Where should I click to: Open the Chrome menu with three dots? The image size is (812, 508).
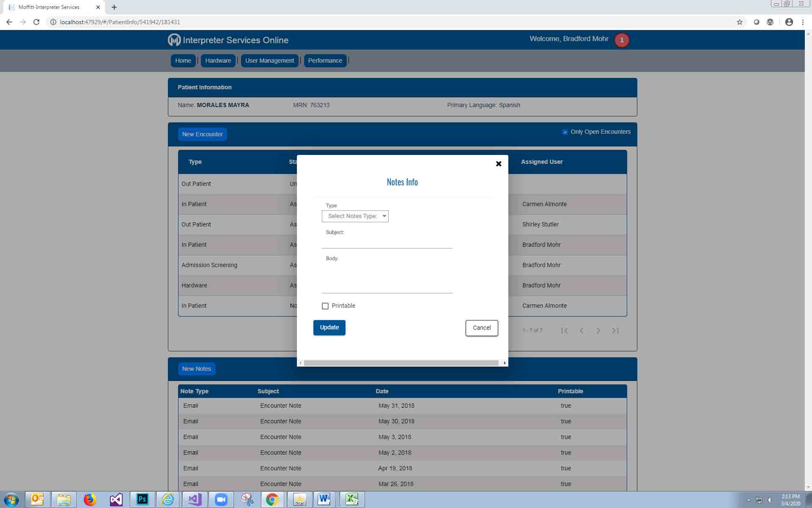click(x=803, y=22)
